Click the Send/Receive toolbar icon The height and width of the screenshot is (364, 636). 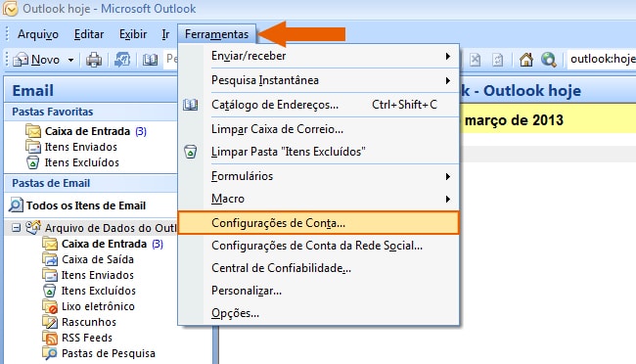[122, 60]
